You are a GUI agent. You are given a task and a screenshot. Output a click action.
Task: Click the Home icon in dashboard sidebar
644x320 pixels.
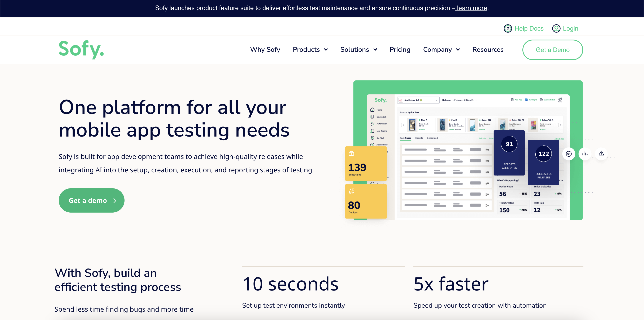tap(372, 110)
